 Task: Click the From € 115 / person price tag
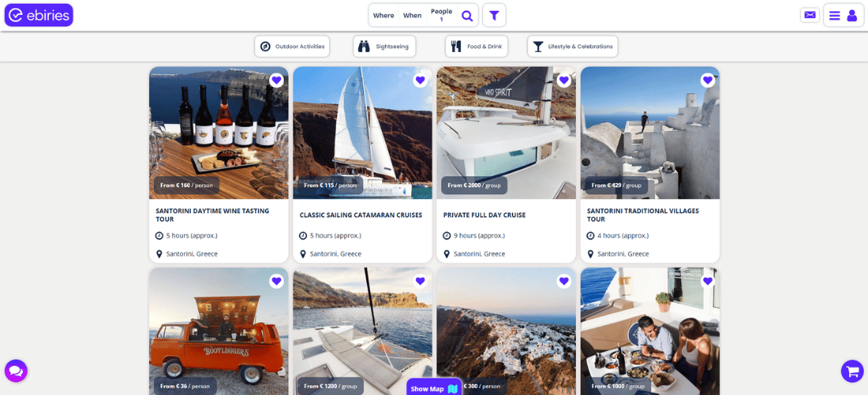pos(331,186)
